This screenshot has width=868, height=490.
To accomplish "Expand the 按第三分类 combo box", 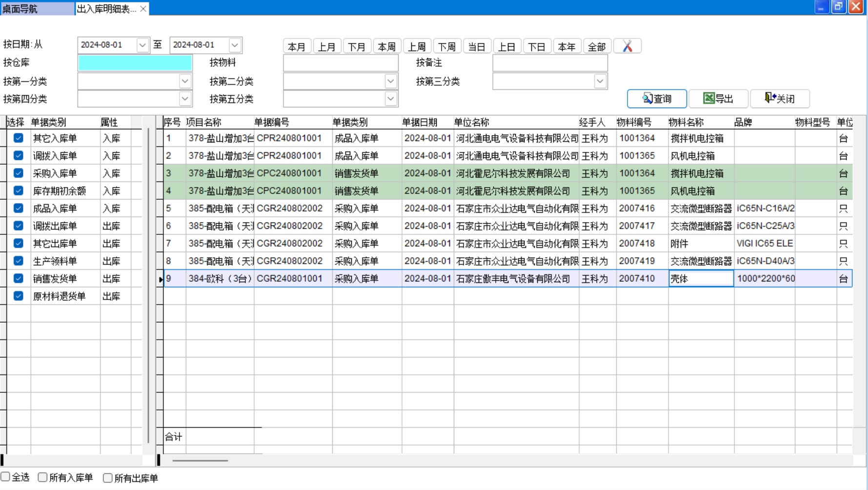I will click(x=600, y=81).
